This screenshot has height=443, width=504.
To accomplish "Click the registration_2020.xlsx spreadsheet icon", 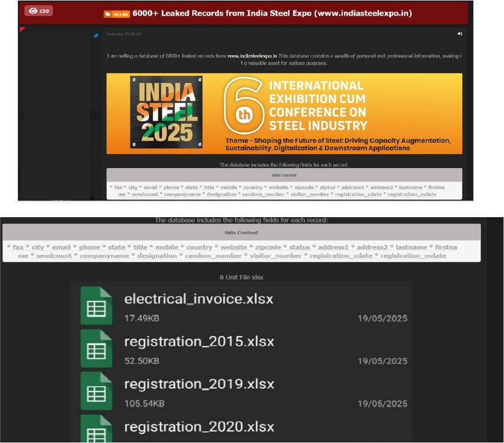I will pos(96,429).
